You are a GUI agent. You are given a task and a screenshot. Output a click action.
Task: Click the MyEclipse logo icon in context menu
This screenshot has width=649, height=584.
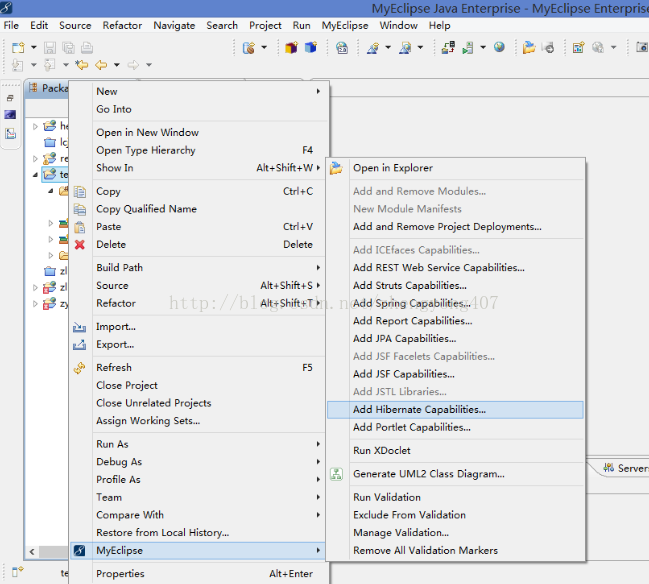click(x=79, y=550)
